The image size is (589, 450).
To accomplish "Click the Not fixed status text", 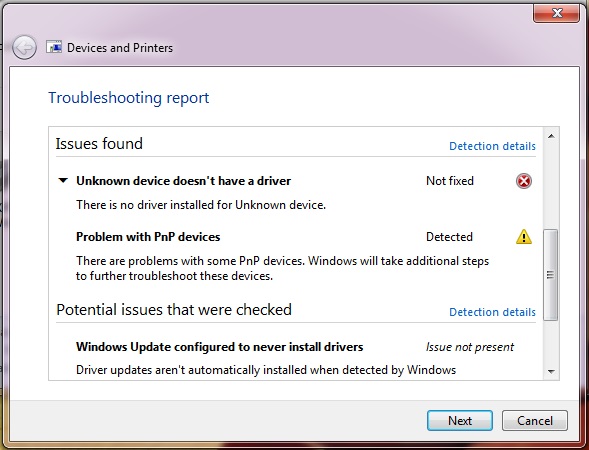I will 450,181.
